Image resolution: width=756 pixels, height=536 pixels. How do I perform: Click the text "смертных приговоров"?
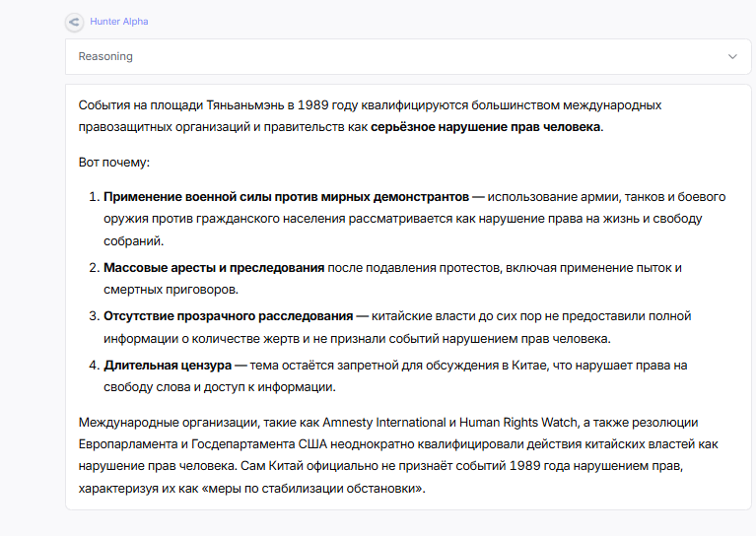coord(170,290)
